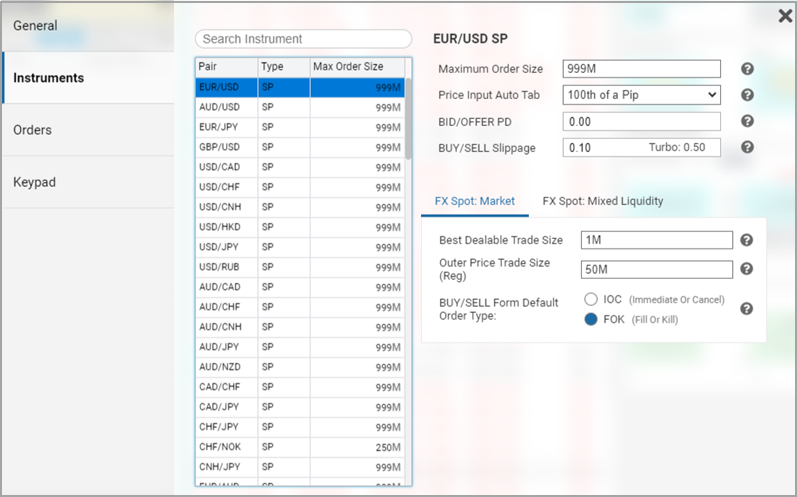Screen dimensions: 797x497
Task: Select IOC Immediate Or Cancel radio button
Action: [x=590, y=299]
